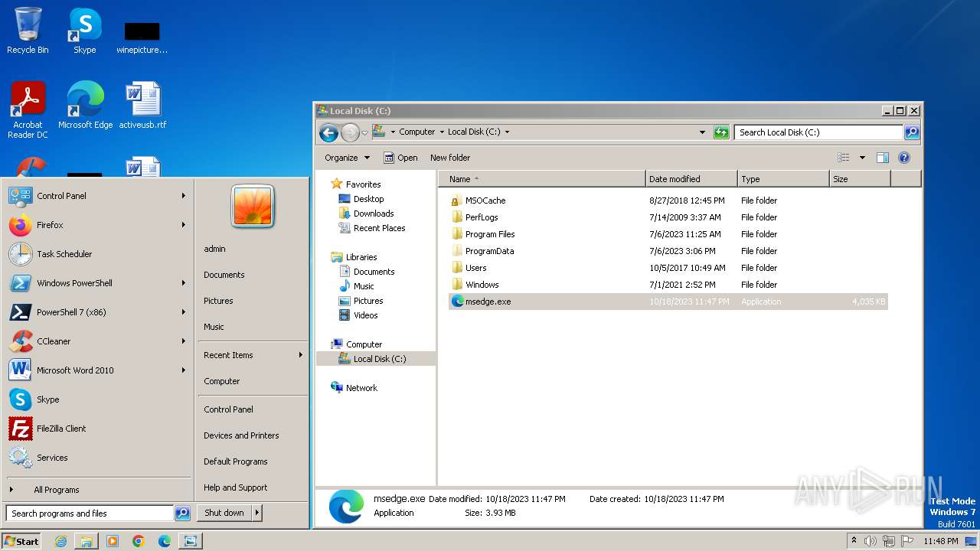
Task: Open address bar history dropdown
Action: [702, 132]
